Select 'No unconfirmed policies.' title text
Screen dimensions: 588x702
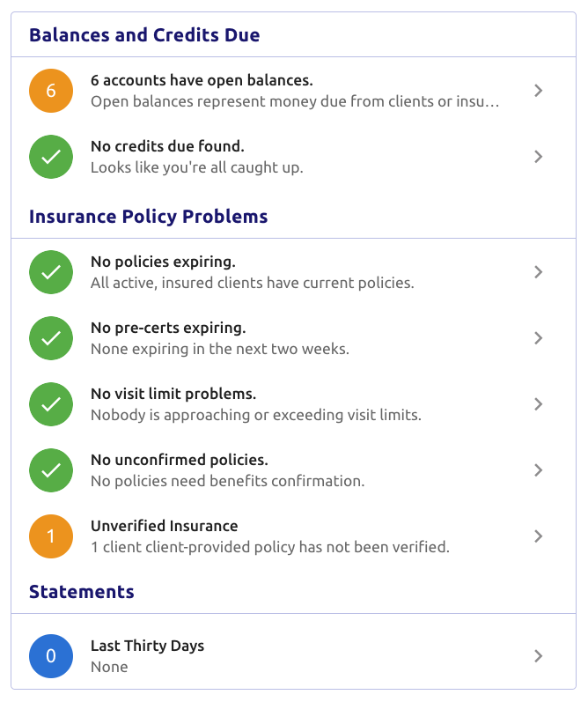(180, 460)
